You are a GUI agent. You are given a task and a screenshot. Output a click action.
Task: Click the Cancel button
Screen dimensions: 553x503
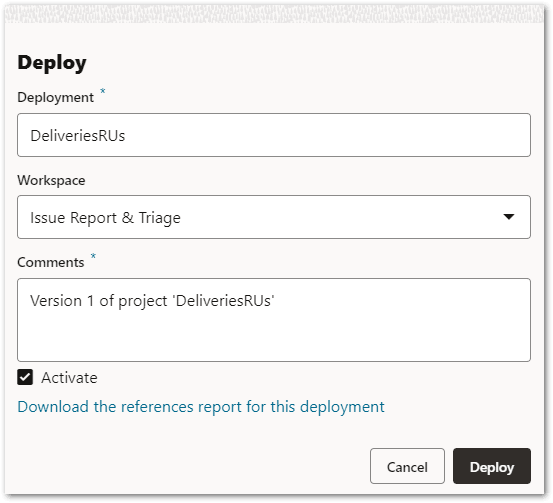[x=407, y=466]
